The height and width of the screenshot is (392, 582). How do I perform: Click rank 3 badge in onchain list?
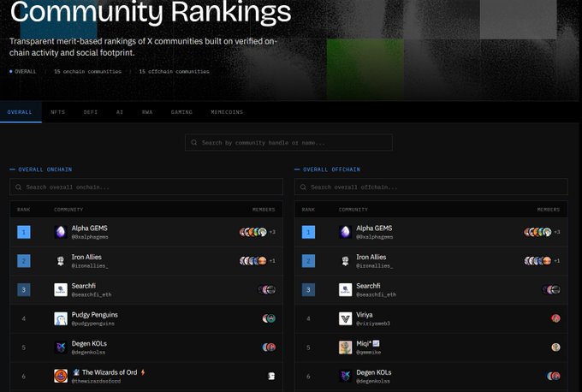24,289
